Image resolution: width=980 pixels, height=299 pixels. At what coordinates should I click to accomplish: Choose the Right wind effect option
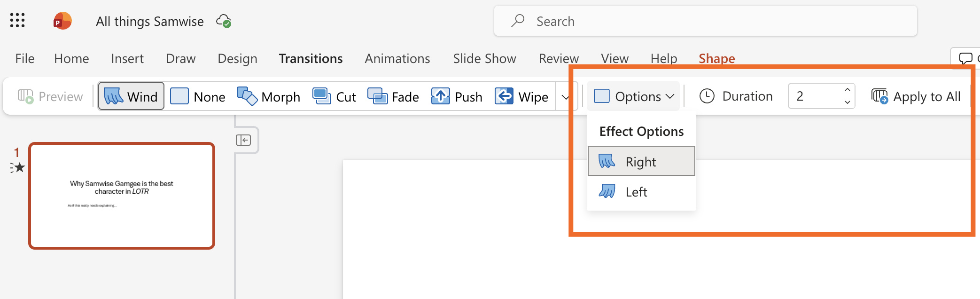click(641, 161)
